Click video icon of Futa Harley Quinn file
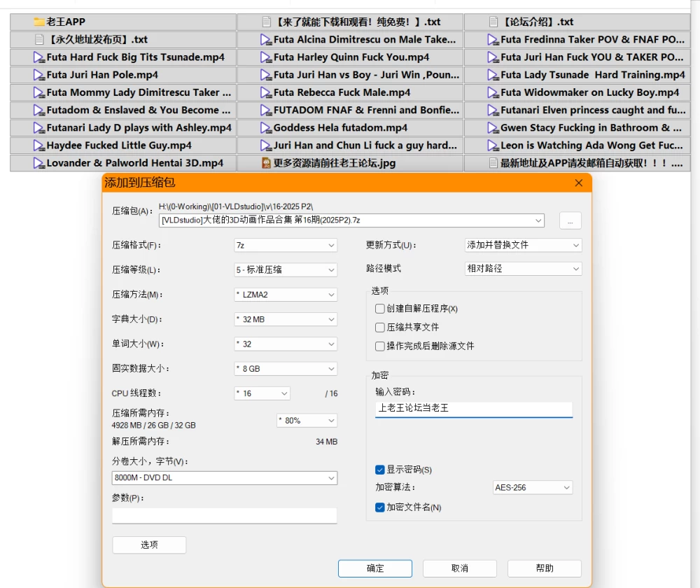This screenshot has width=700, height=588. (x=266, y=57)
